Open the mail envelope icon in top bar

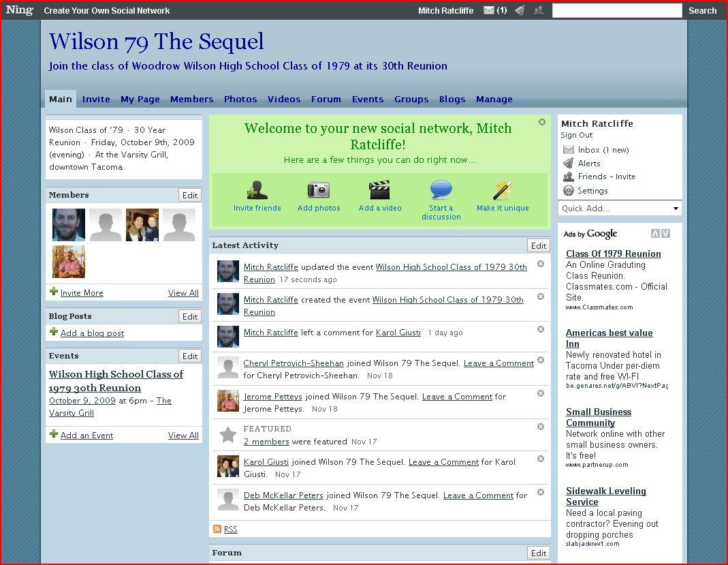488,10
